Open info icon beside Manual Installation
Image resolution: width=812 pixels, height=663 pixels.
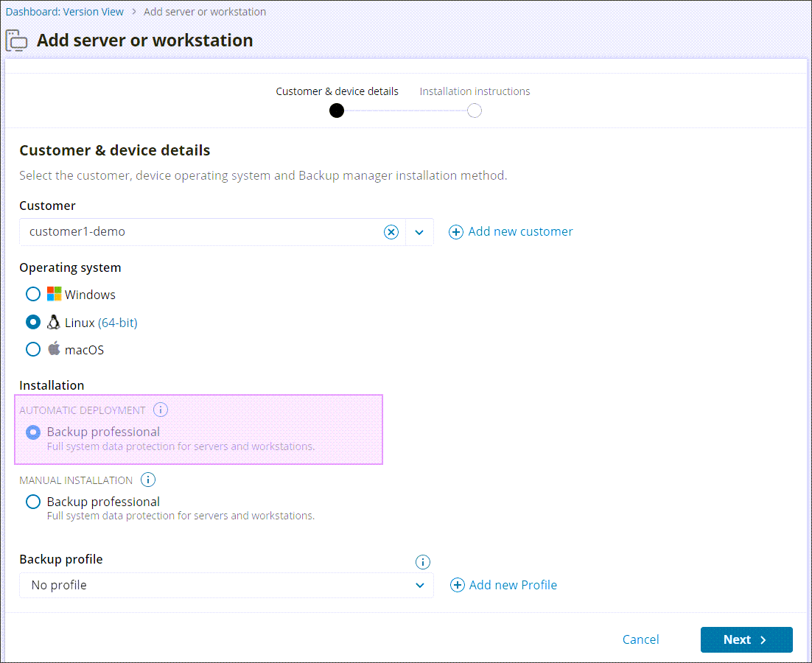(x=148, y=480)
